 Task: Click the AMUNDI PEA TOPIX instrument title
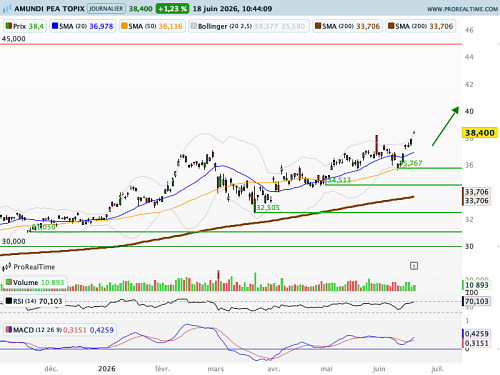pos(49,9)
